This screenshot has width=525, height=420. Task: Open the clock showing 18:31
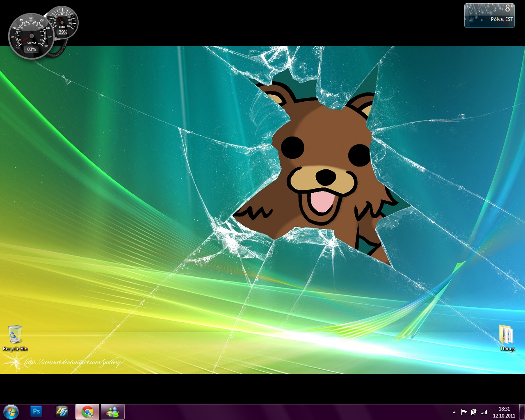click(504, 412)
